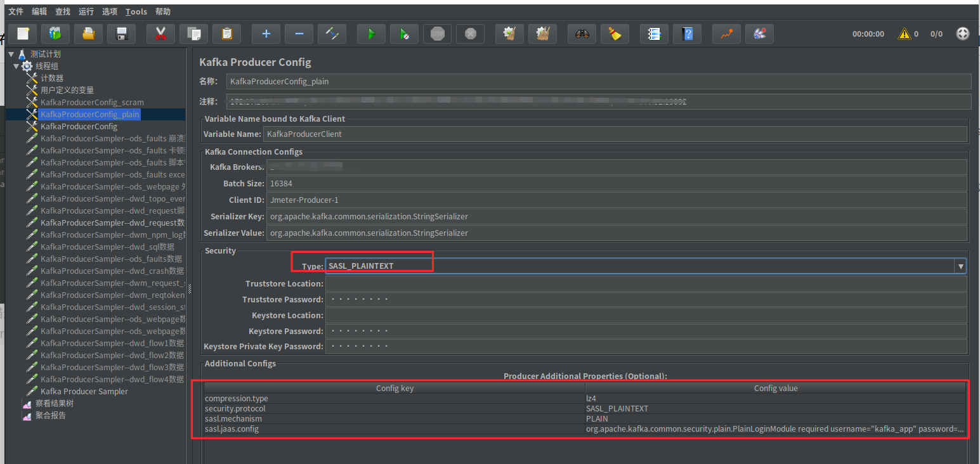Viewport: 980px width, 464px height.
Task: Click Start no pauses icon
Action: click(x=405, y=34)
